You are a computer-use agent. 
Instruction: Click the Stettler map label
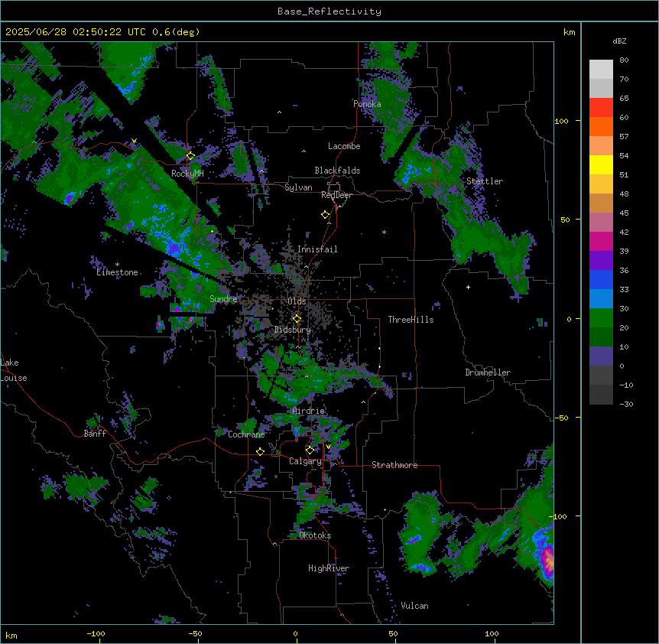click(485, 181)
